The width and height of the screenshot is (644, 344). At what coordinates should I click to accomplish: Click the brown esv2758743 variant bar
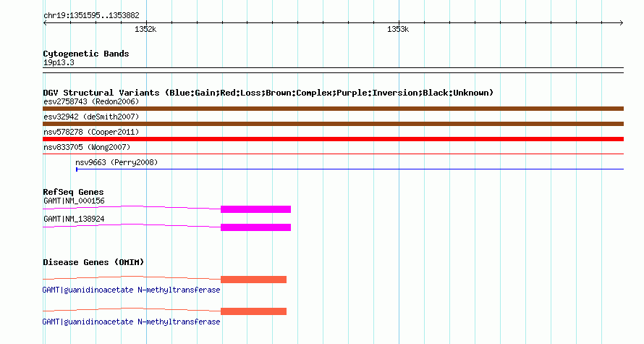(333, 109)
